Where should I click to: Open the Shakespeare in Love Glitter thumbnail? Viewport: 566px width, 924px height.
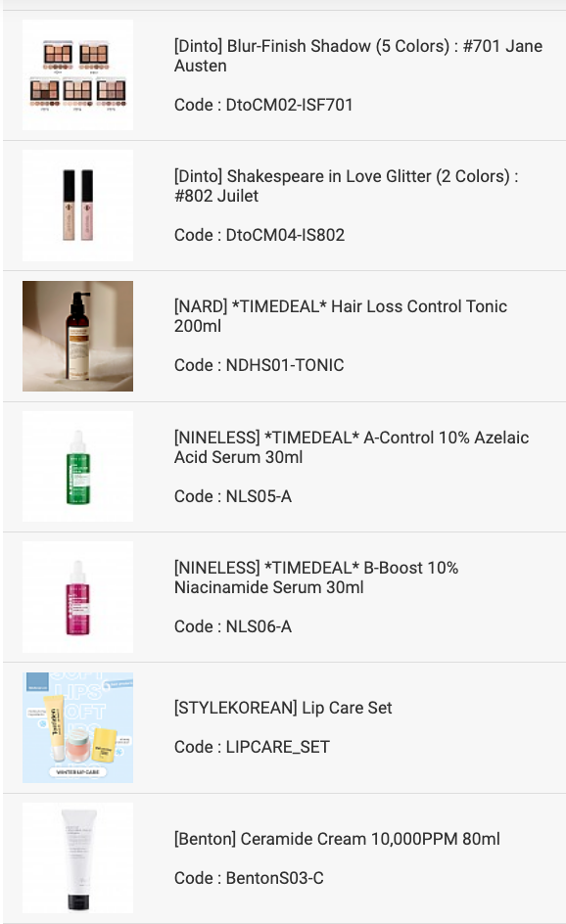coord(77,206)
